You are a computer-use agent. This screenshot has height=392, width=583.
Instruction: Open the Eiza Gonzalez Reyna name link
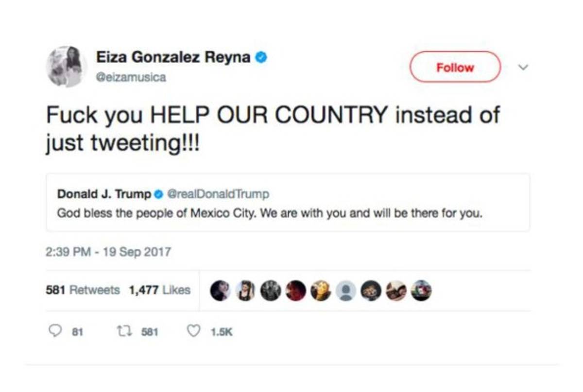click(173, 57)
